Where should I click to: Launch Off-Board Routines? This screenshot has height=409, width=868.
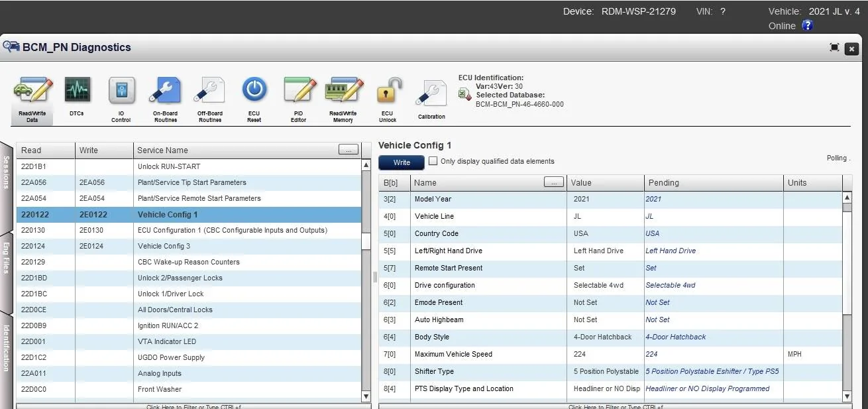click(x=209, y=99)
